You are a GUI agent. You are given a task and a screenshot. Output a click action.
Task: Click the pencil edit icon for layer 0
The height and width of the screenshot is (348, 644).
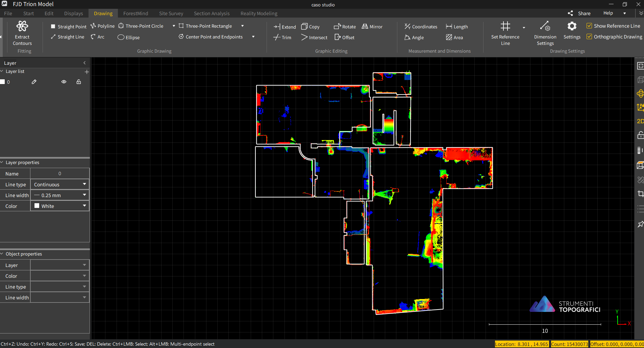click(34, 82)
